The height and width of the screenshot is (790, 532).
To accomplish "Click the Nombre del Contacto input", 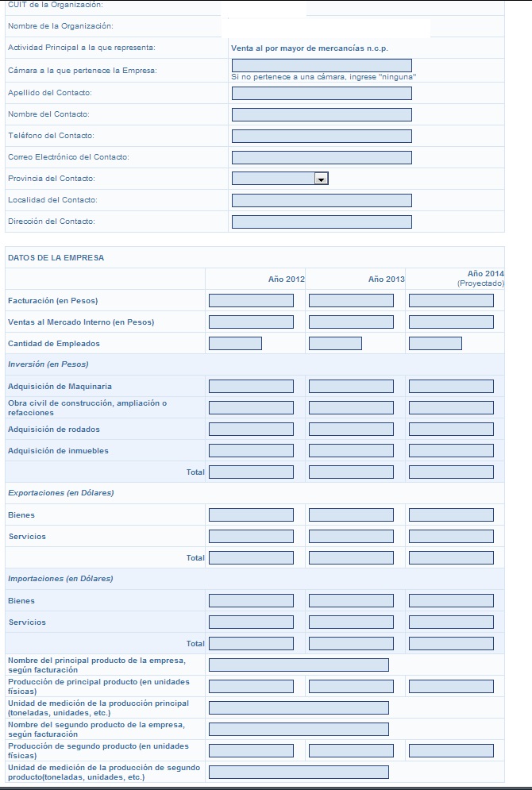I will (322, 114).
